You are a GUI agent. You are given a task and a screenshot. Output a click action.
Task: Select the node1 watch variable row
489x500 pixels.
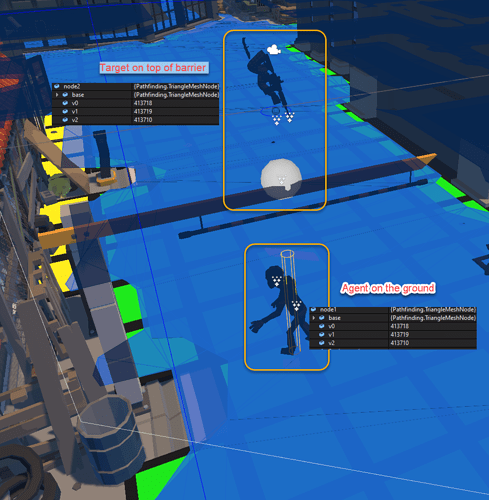click(393, 310)
